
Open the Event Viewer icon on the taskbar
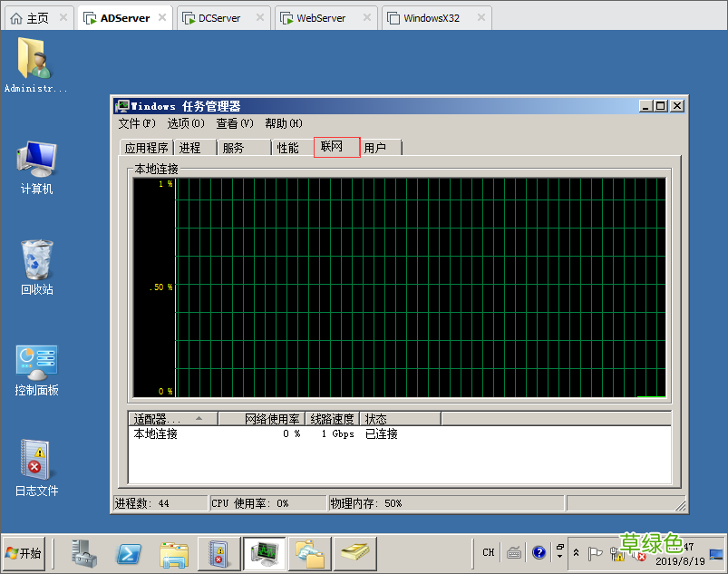pos(218,554)
